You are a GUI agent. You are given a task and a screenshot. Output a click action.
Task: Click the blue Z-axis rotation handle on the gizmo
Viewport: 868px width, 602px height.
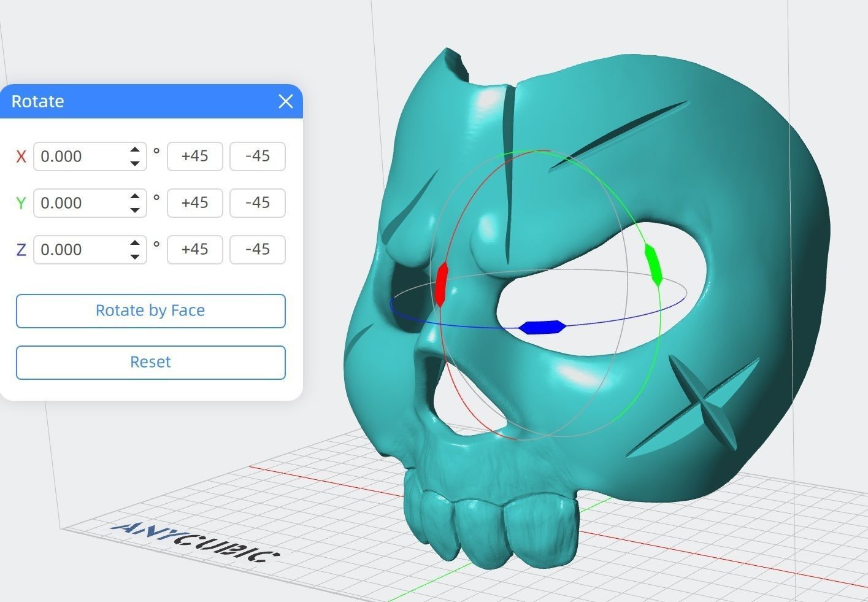coord(542,326)
